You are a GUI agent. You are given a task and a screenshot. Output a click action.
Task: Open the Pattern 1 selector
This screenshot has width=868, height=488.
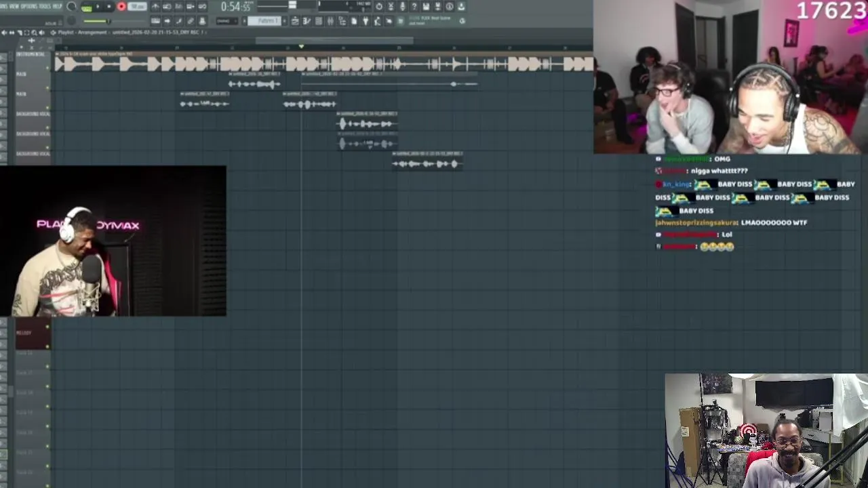264,21
